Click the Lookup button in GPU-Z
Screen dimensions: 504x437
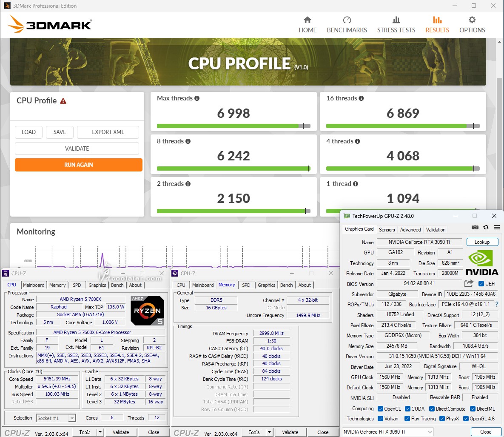coord(482,242)
